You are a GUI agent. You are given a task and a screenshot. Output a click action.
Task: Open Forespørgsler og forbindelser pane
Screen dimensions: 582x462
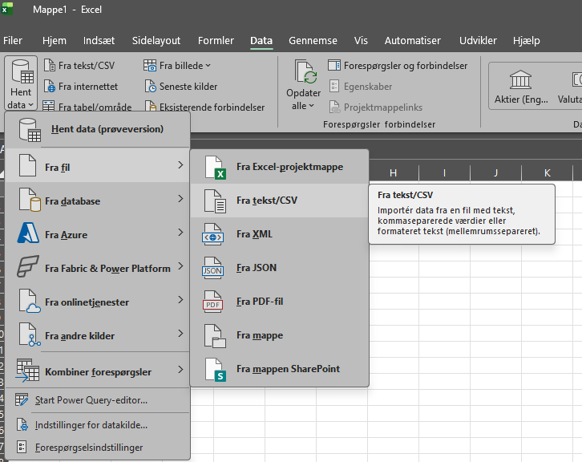pos(398,65)
